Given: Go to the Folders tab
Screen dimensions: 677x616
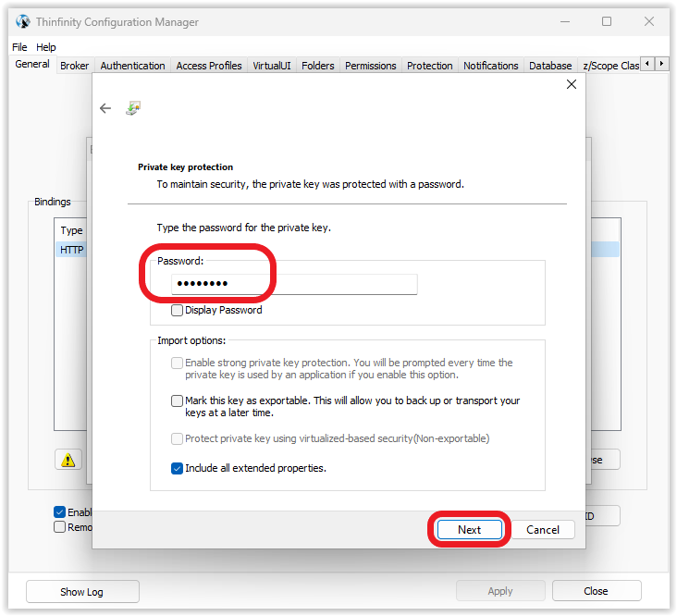Looking at the screenshot, I should pyautogui.click(x=318, y=66).
